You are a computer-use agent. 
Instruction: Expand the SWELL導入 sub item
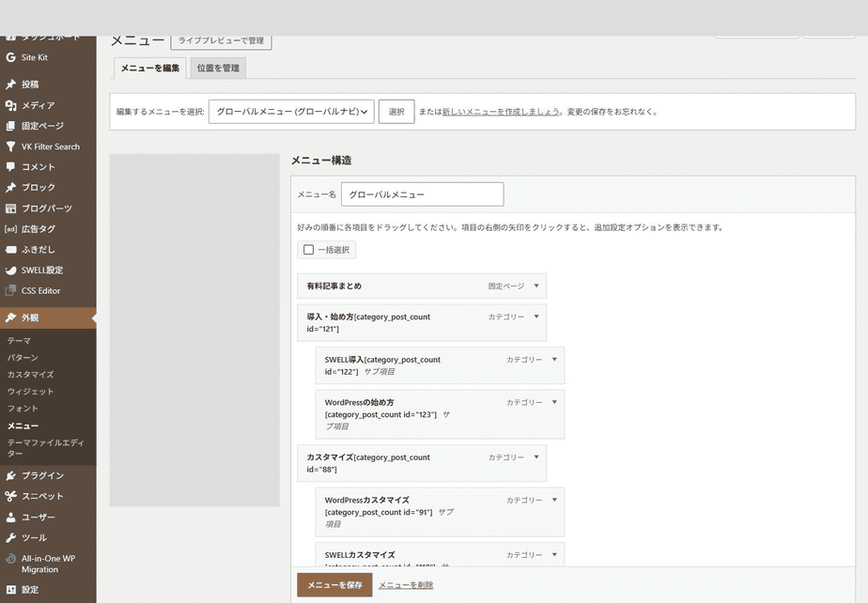pos(554,359)
